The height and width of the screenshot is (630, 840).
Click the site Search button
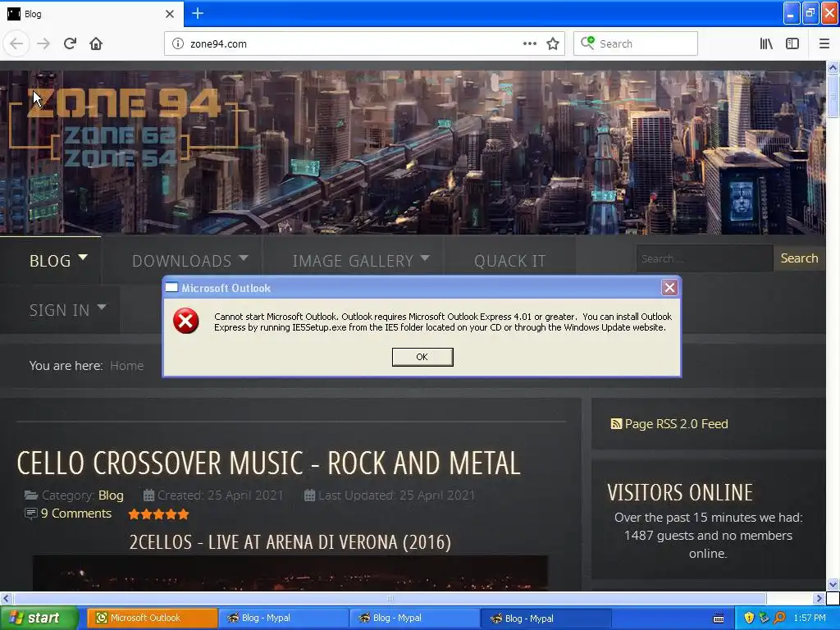click(x=799, y=258)
